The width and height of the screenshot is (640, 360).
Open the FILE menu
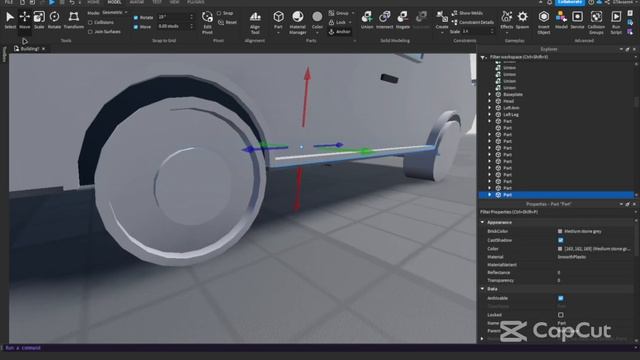[9, 2]
